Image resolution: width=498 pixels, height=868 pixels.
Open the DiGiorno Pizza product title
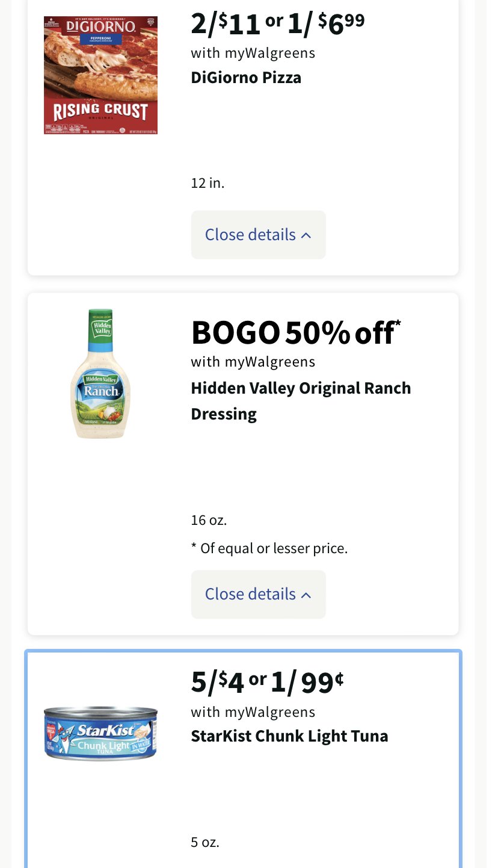click(246, 78)
